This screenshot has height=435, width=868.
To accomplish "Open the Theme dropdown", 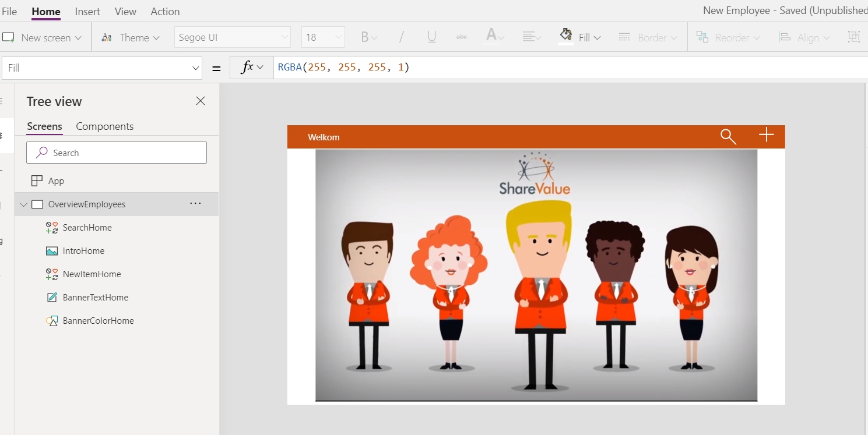I will (131, 37).
